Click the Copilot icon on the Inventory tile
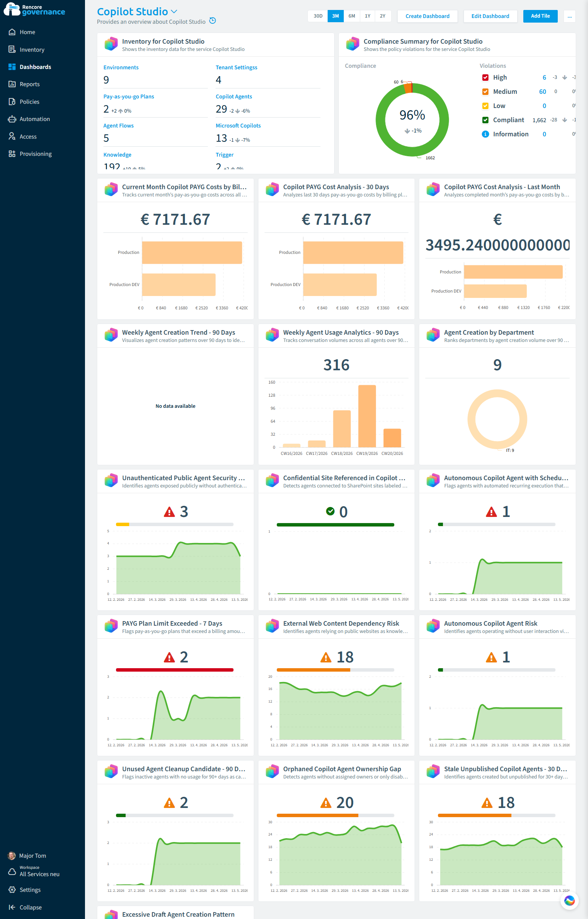Screen dimensions: 588x919 coord(111,44)
